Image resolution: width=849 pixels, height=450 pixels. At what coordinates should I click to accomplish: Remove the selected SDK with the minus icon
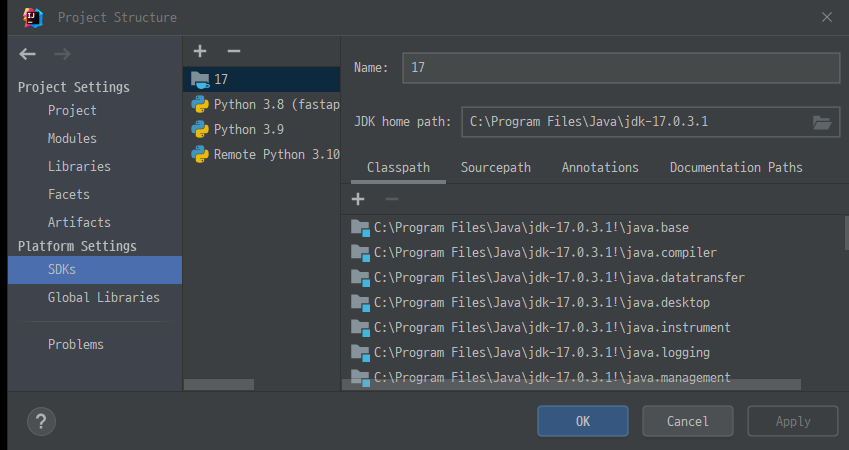(234, 51)
